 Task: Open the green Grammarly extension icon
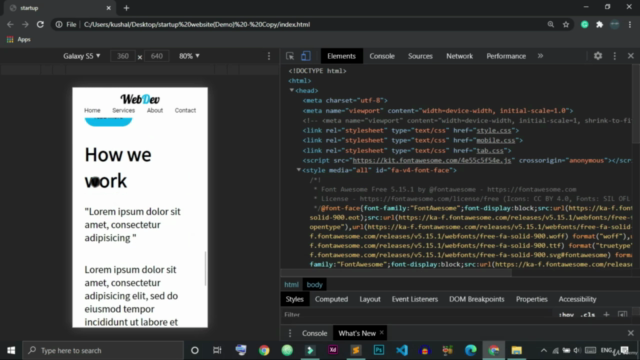pos(584,24)
